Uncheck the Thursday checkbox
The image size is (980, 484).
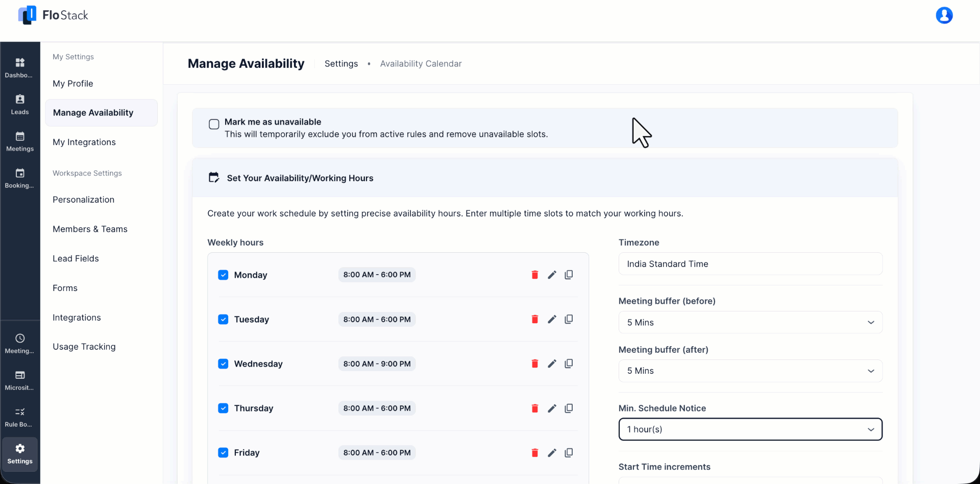click(x=223, y=408)
